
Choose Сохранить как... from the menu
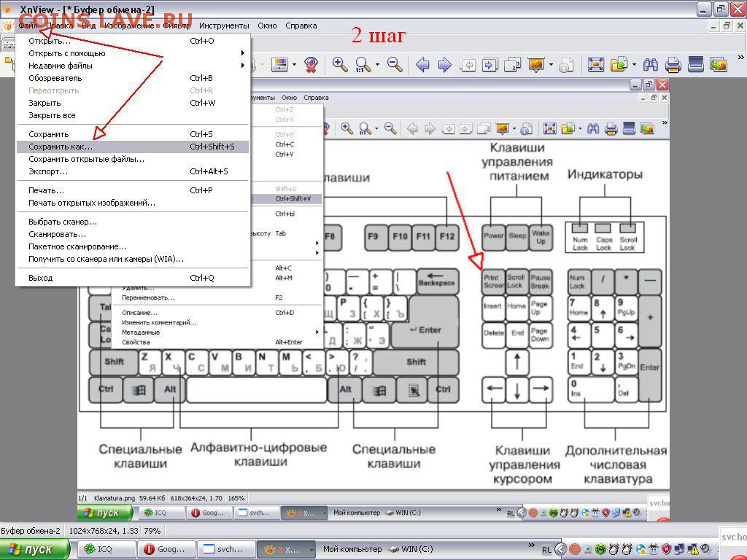pos(133,147)
